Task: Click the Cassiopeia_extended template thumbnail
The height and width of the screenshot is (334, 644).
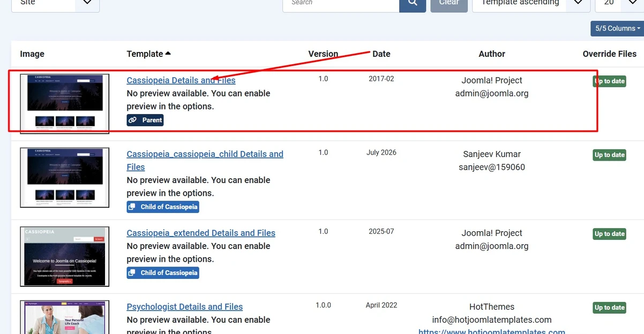Action: pos(64,256)
